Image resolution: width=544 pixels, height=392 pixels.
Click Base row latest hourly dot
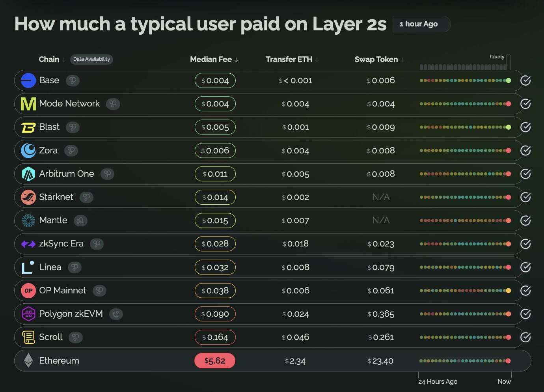509,80
